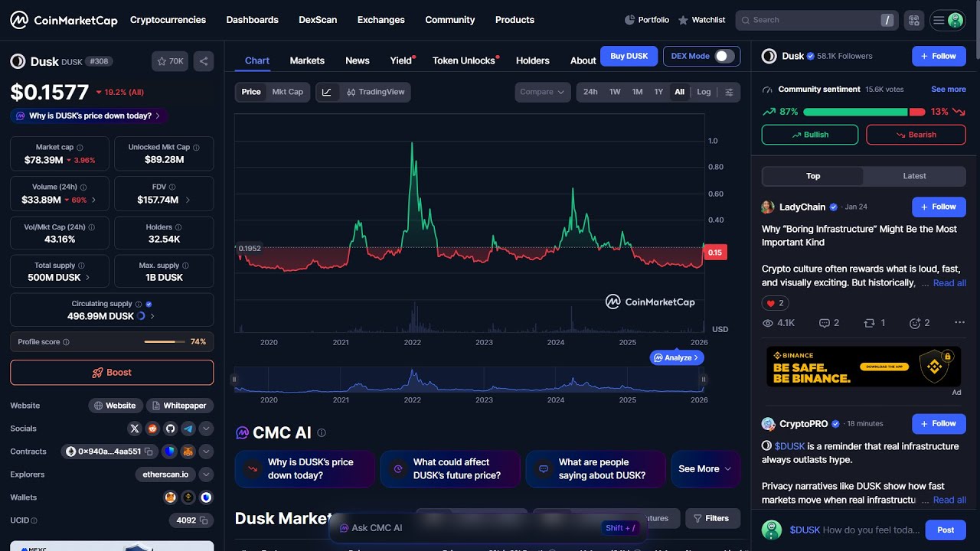This screenshot has height=551, width=980.
Task: Click "Why is DUSK's price down today?" under the price
Action: pyautogui.click(x=89, y=116)
